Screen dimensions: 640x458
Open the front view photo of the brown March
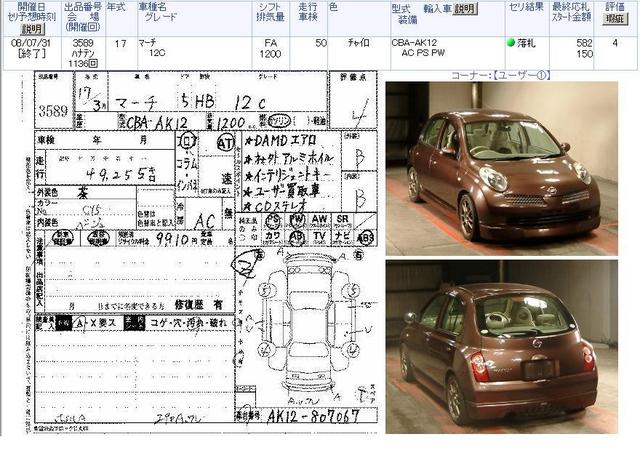pos(502,168)
